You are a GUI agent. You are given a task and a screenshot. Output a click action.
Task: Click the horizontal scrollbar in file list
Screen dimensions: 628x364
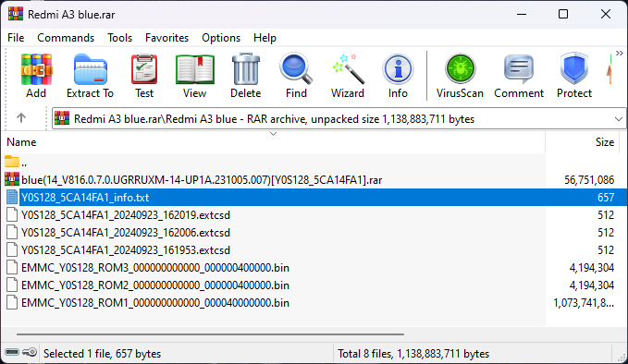(210, 334)
